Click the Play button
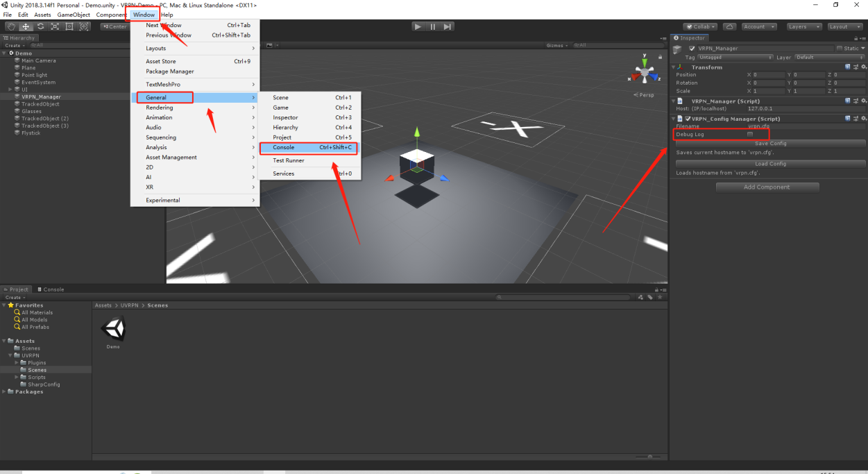Screen dimensions: 868x474 (x=418, y=26)
